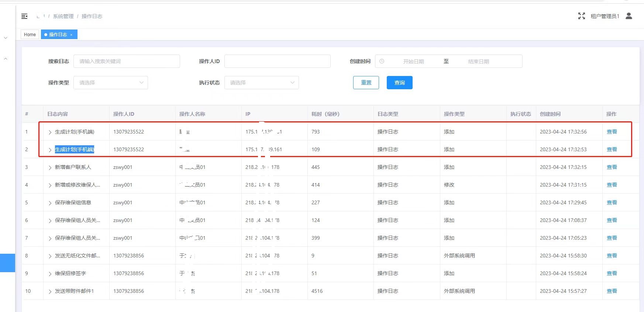644x312 pixels.
Task: Click 查看 for the 17:32:56 row
Action: tap(612, 132)
